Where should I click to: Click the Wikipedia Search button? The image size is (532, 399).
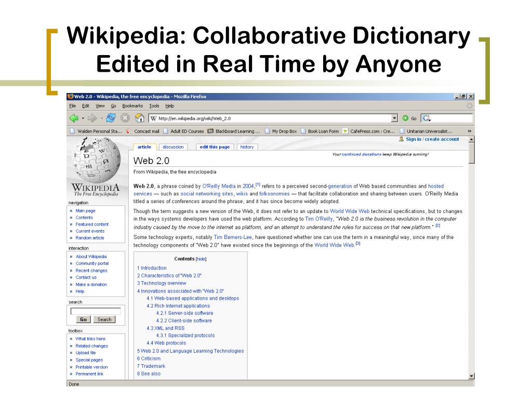(x=104, y=320)
